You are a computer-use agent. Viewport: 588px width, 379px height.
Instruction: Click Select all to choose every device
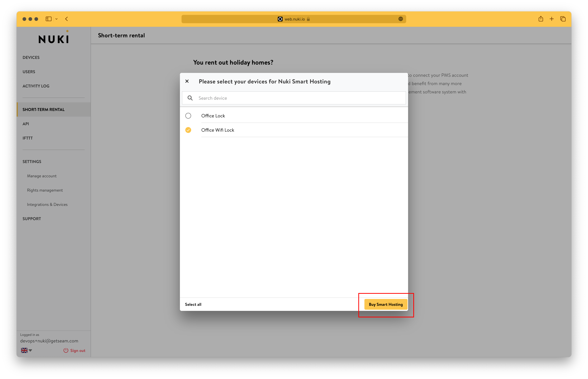(x=193, y=304)
